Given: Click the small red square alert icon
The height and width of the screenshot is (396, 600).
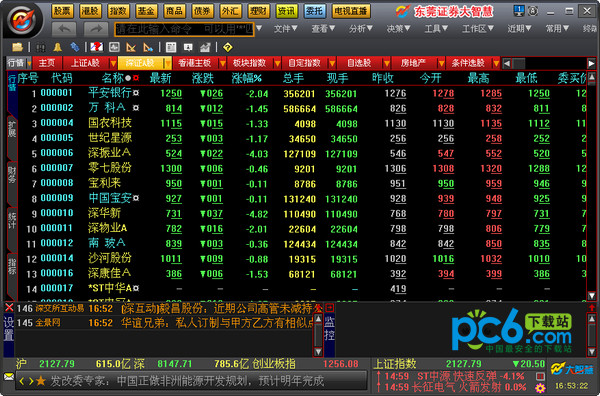Looking at the screenshot, I should (540, 376).
